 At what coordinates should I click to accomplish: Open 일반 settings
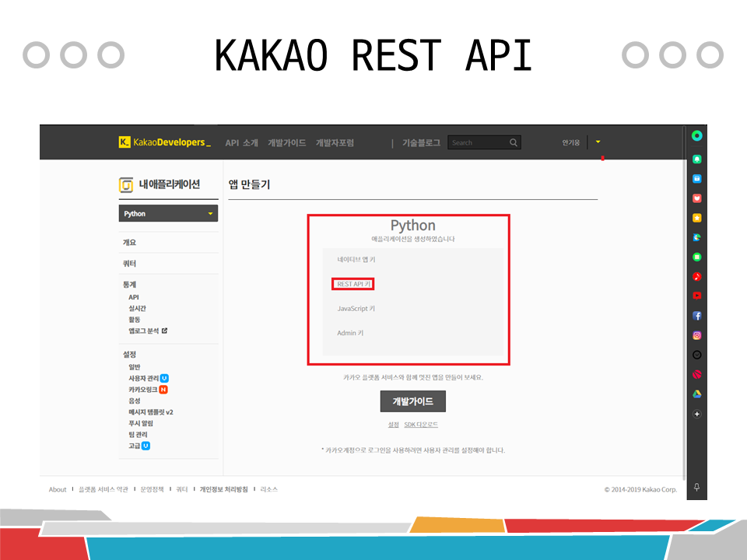[135, 367]
